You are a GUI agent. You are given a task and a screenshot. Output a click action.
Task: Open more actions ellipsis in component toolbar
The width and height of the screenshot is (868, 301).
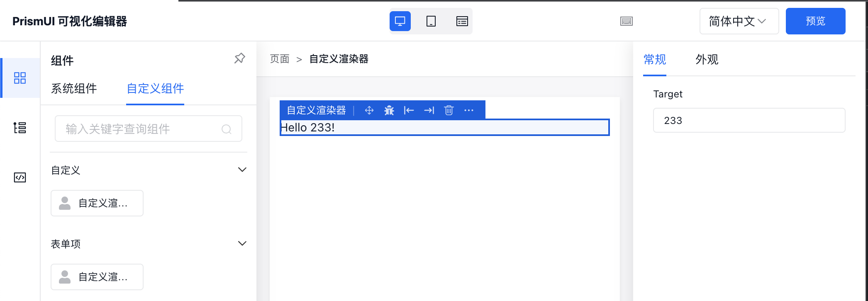(x=469, y=110)
